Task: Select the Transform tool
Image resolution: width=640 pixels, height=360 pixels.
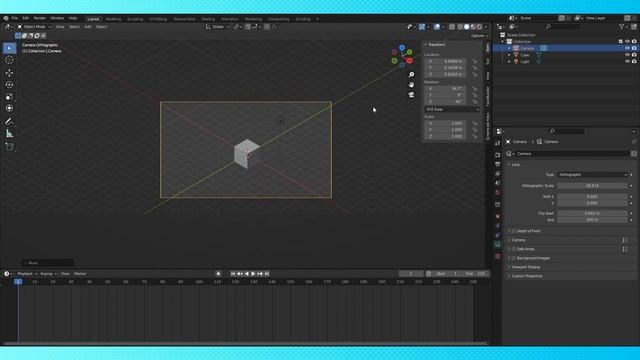Action: pyautogui.click(x=9, y=108)
